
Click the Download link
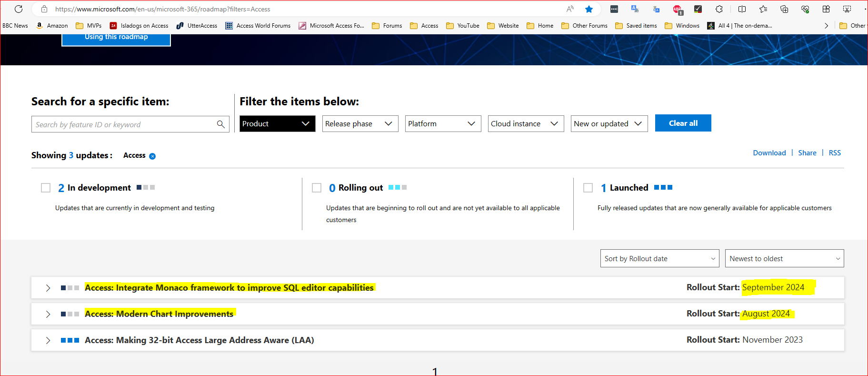pos(769,153)
